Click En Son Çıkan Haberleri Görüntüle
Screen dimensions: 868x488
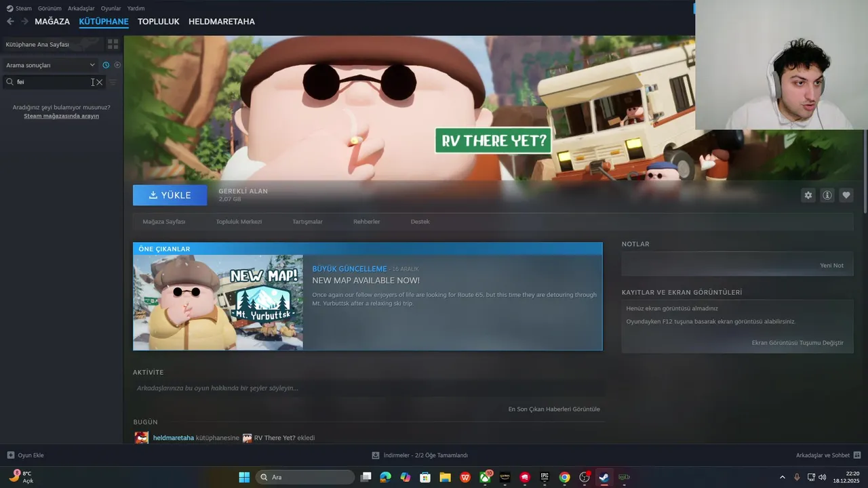pos(554,409)
